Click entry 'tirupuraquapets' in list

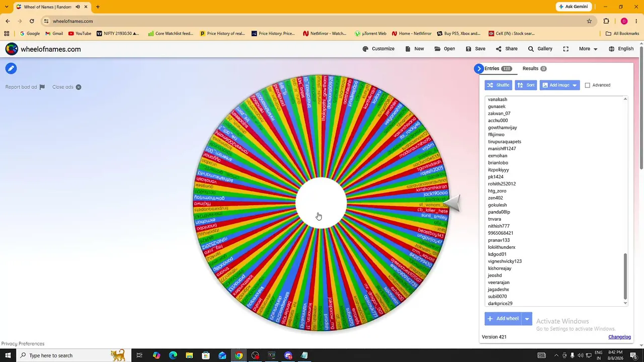tap(505, 142)
